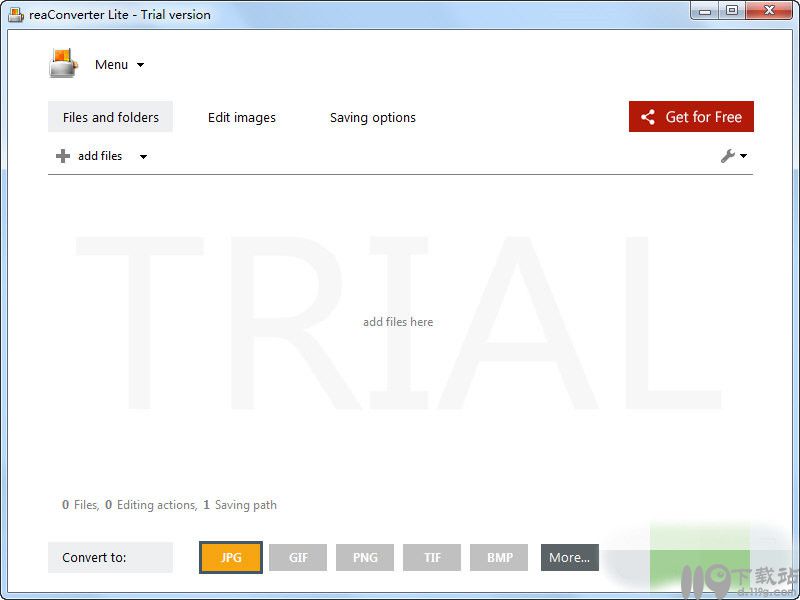Click the reaConverter logo icon beside Menu
The width and height of the screenshot is (800, 600).
click(x=63, y=63)
